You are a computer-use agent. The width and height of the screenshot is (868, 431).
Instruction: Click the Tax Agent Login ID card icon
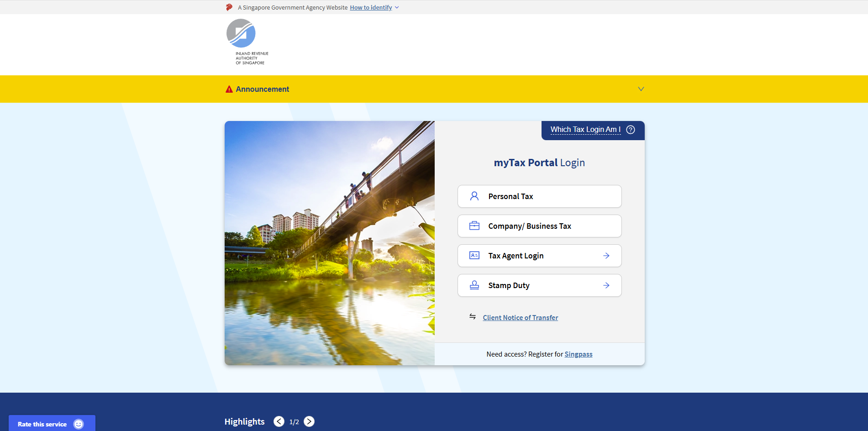[x=474, y=256]
